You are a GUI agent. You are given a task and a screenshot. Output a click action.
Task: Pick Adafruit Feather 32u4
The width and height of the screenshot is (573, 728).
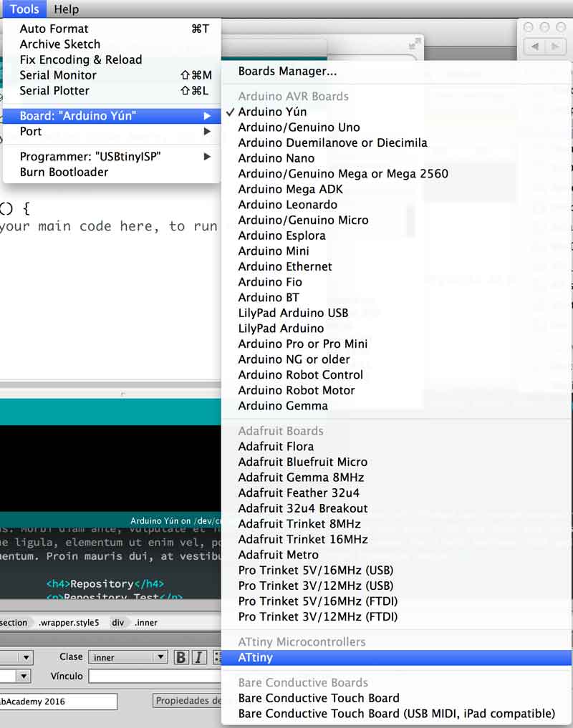396,493
